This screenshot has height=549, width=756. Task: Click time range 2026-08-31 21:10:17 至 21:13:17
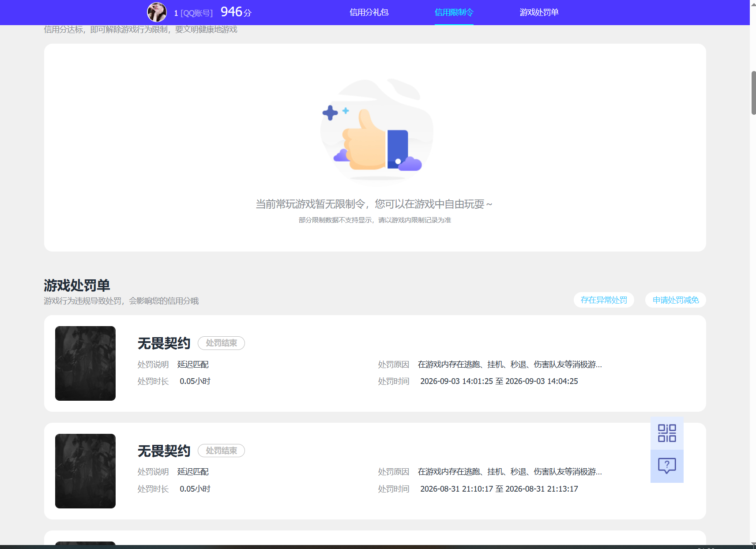pos(499,489)
